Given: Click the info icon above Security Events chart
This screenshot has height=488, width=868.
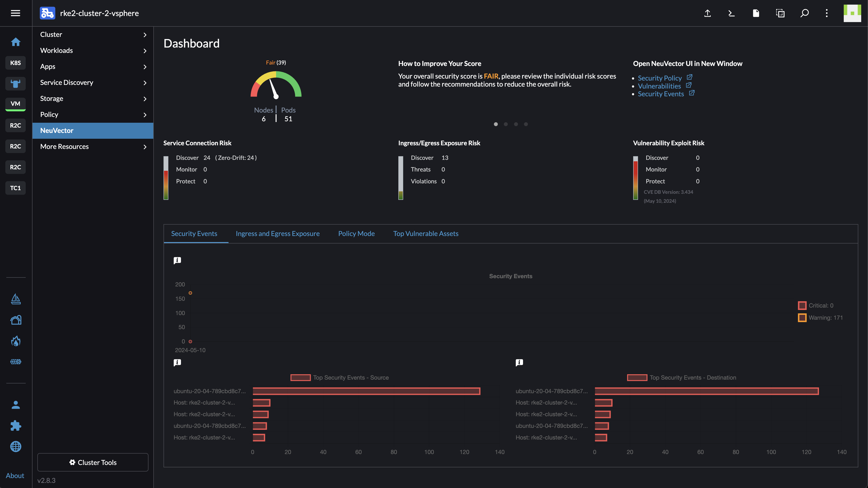Looking at the screenshot, I should [177, 260].
